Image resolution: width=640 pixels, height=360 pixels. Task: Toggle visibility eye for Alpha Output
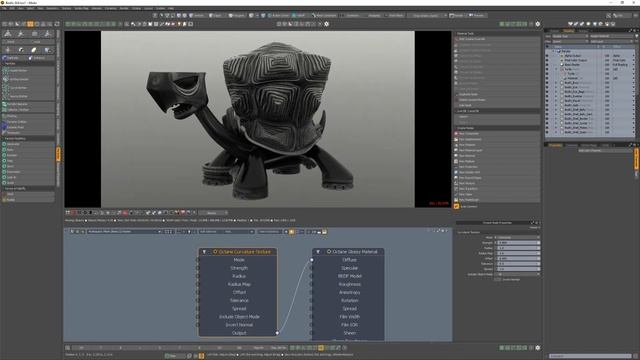coord(547,56)
